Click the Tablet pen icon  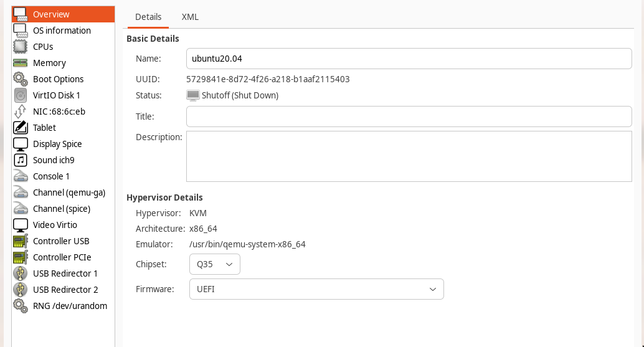click(21, 128)
